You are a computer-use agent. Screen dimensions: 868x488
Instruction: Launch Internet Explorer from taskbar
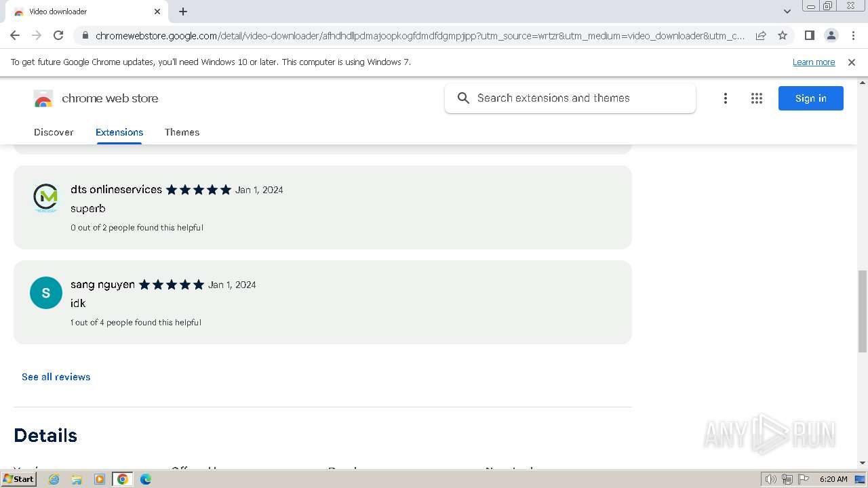pyautogui.click(x=54, y=479)
